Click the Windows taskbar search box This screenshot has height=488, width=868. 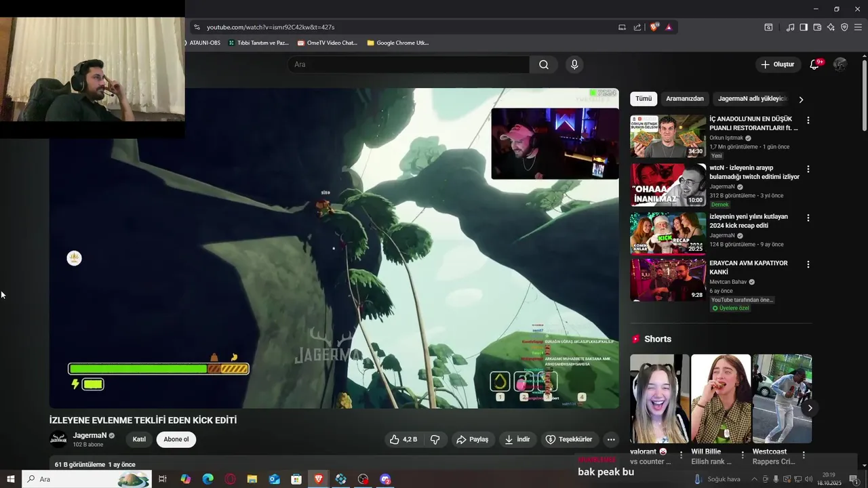point(87,479)
